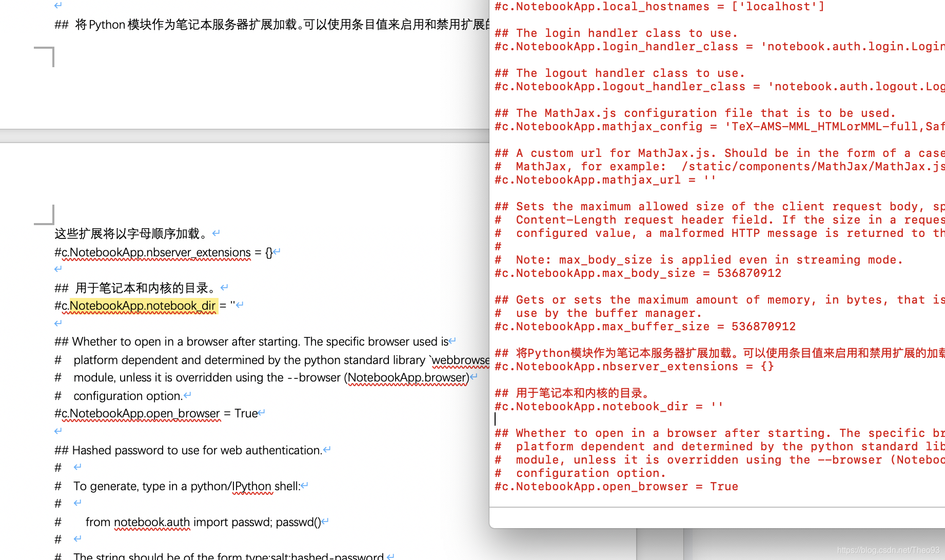Click '# use by the buffer manager.' in editor

point(598,313)
